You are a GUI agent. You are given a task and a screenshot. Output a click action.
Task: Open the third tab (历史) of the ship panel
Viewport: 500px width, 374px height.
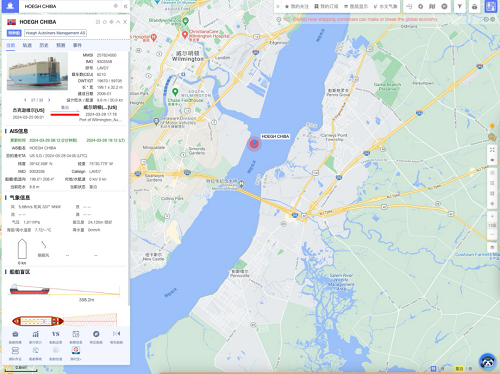(x=44, y=45)
